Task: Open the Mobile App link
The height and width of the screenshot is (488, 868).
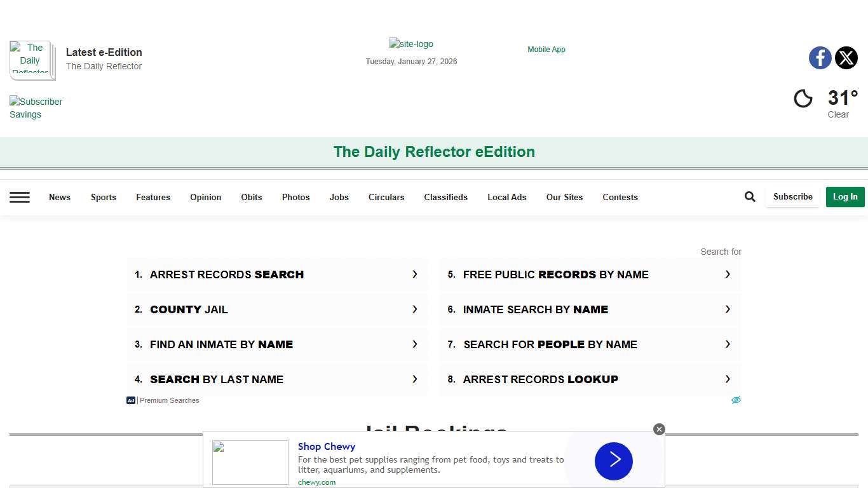Action: [x=546, y=49]
